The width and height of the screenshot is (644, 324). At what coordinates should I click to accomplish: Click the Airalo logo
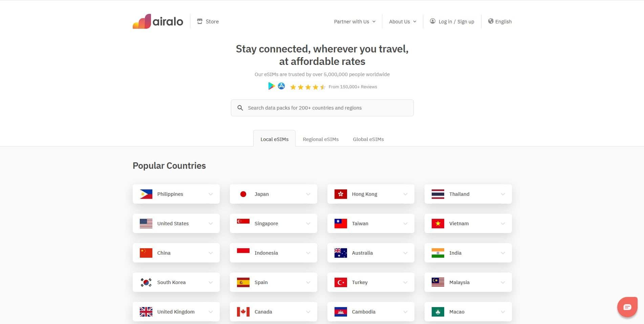pos(158,21)
